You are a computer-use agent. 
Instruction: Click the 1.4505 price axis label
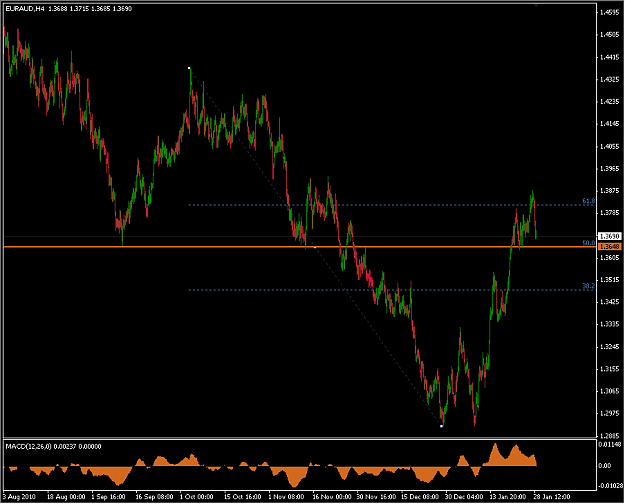point(610,35)
